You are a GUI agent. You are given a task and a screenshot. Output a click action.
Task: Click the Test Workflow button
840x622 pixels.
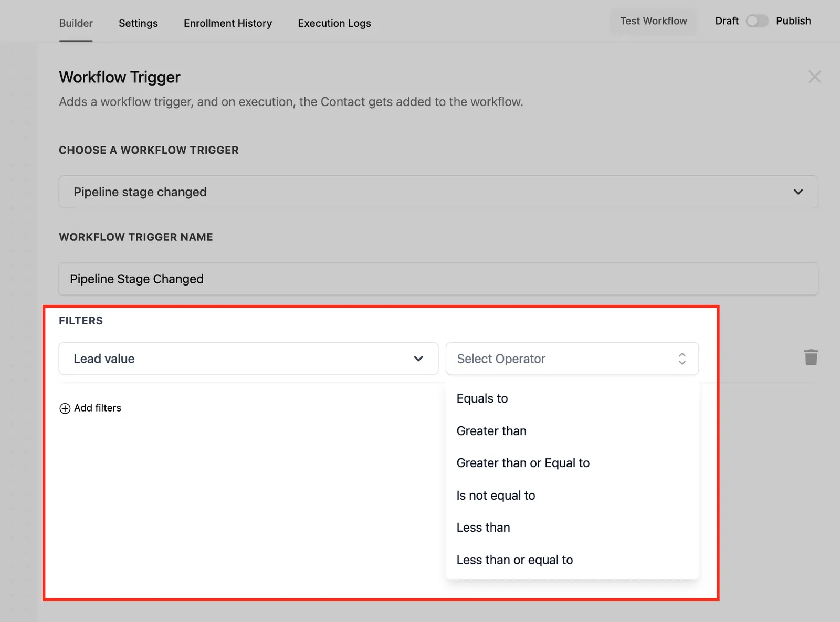[653, 21]
